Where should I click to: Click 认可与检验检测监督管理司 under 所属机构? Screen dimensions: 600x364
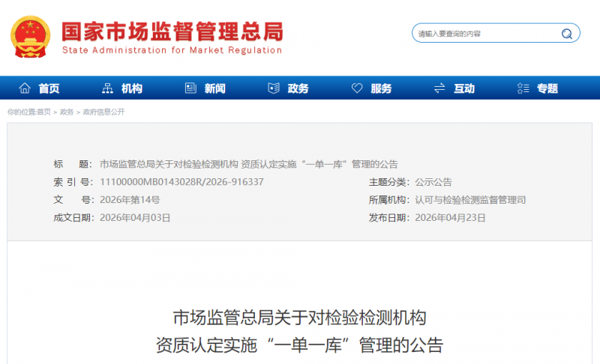pyautogui.click(x=470, y=200)
